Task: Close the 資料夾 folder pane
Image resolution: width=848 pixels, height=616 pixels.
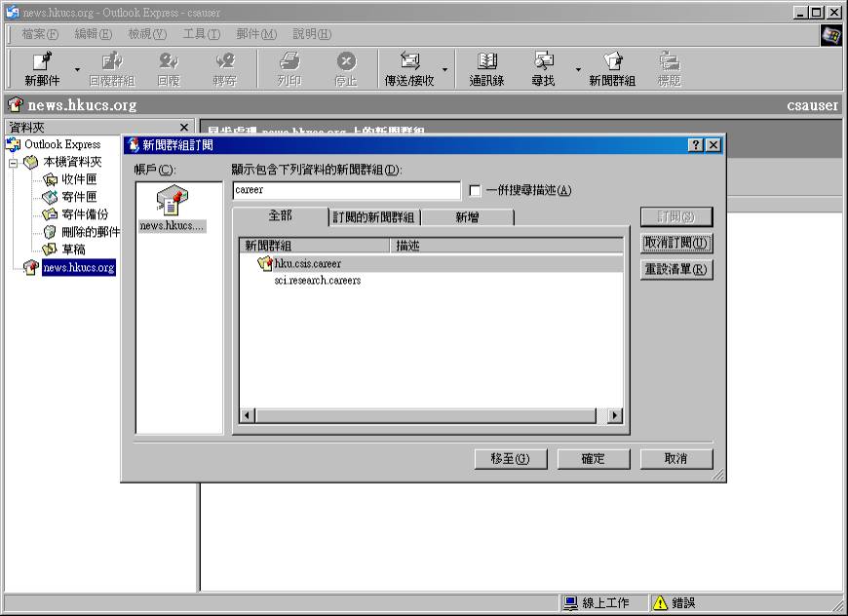Action: coord(184,127)
